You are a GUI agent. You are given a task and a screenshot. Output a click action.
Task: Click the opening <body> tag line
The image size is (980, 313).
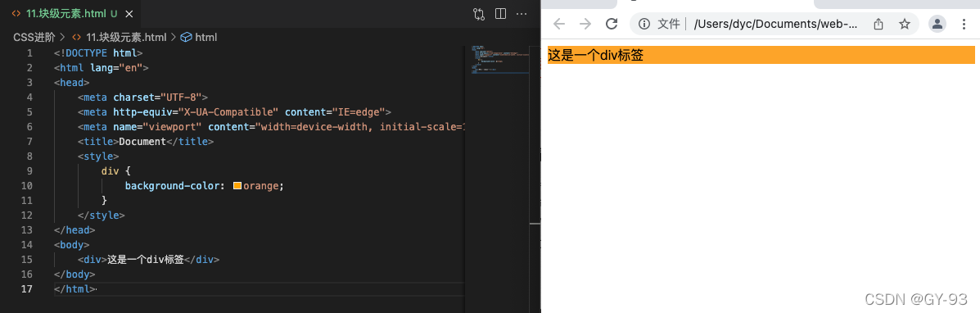tap(72, 245)
